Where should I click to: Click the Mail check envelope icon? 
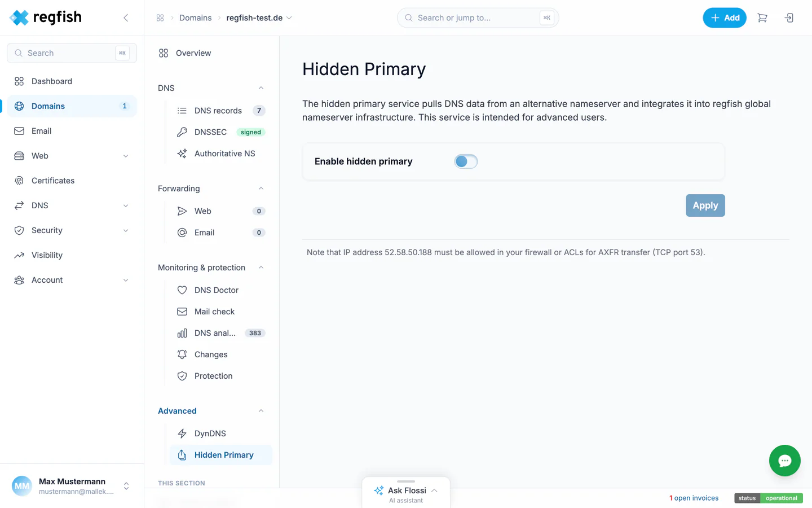[x=182, y=312]
